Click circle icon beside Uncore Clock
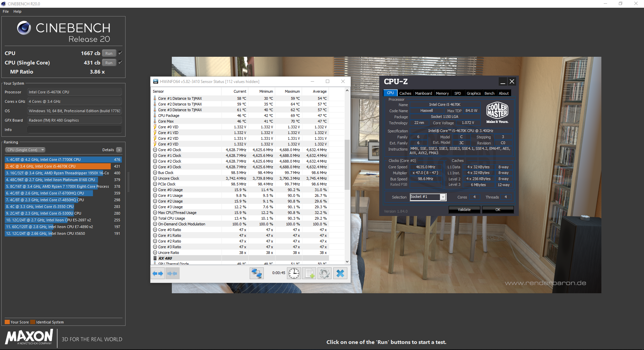This screenshot has height=350, width=644. tap(155, 178)
